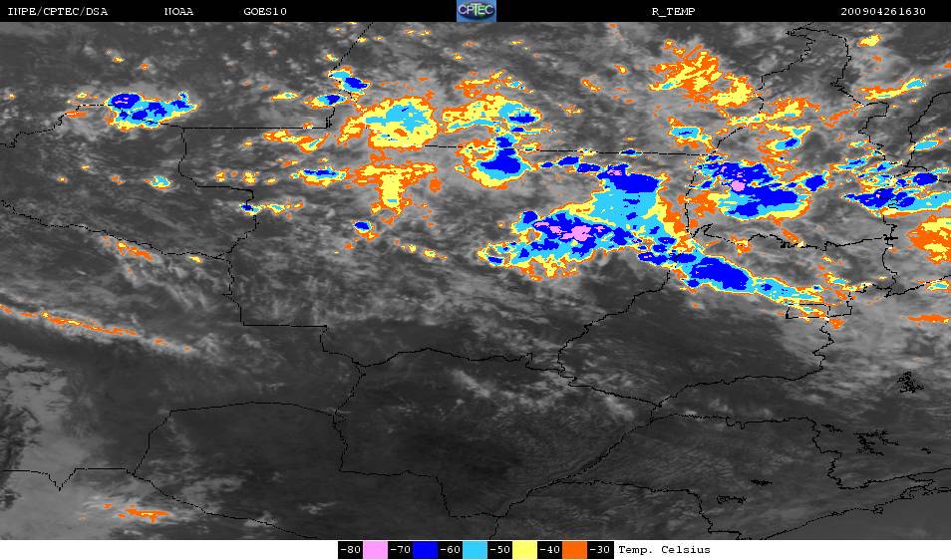
Task: Pick the cyan legend swatch
Action: (475, 550)
